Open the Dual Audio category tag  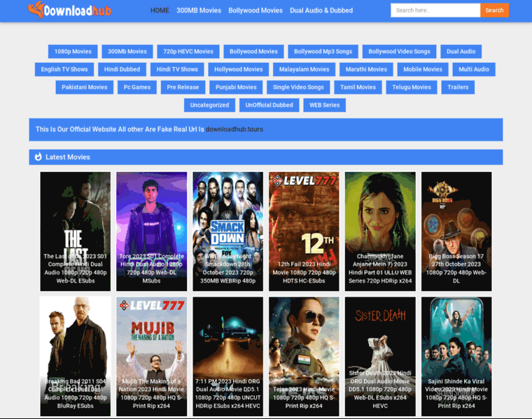[x=461, y=52]
